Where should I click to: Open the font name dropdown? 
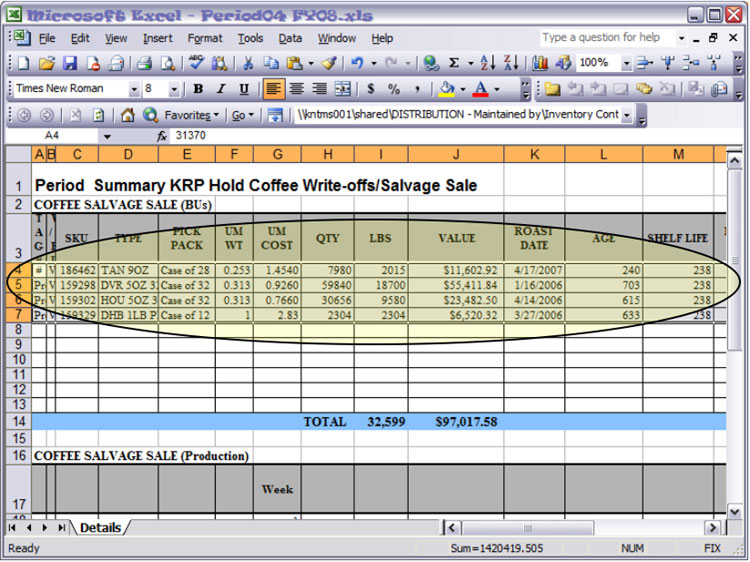click(x=134, y=89)
